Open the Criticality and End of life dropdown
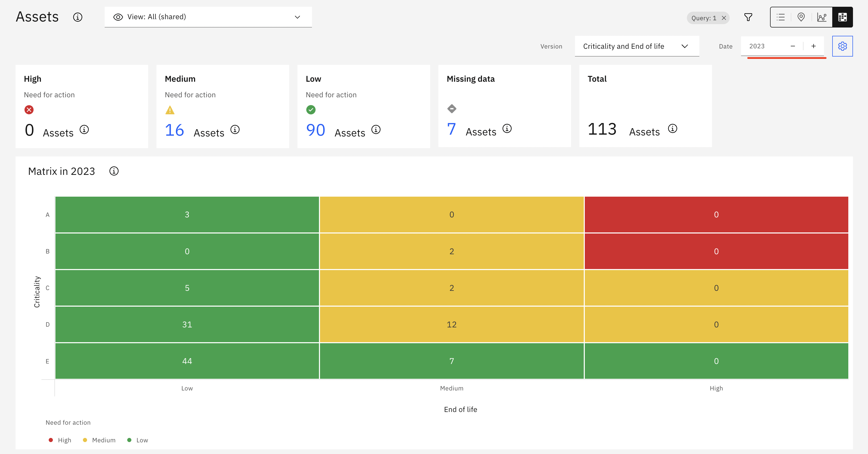868x454 pixels. tap(637, 46)
